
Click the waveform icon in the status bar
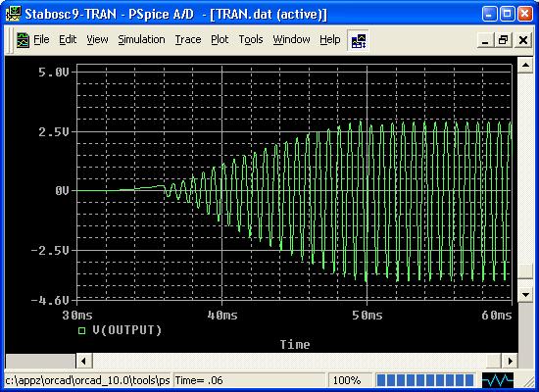tap(498, 380)
